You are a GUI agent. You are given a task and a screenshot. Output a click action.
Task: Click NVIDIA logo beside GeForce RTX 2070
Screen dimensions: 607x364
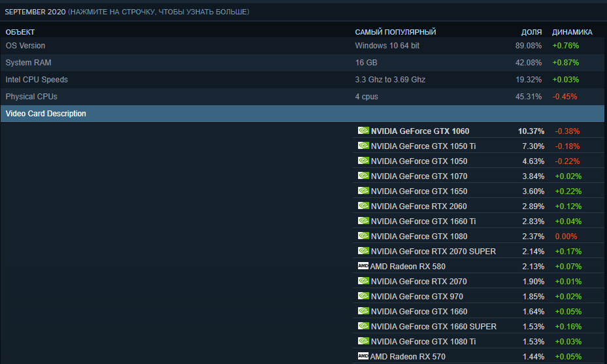coord(363,281)
